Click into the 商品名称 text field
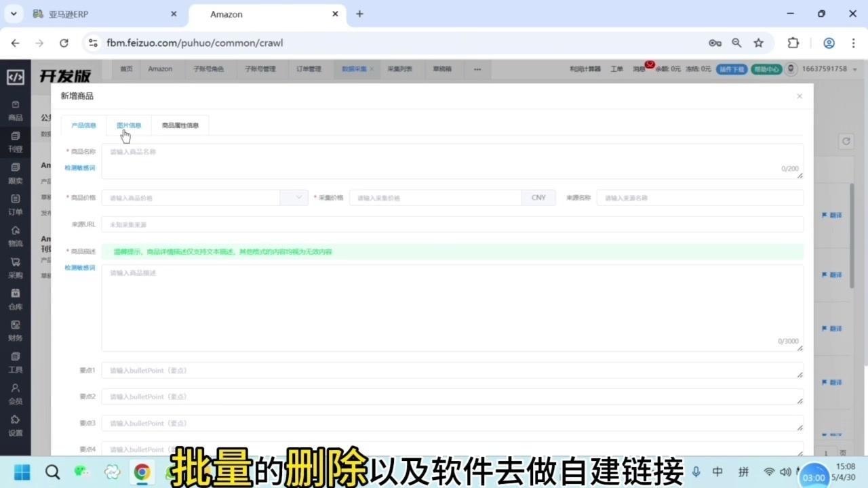Image resolution: width=868 pixels, height=488 pixels. [x=452, y=161]
